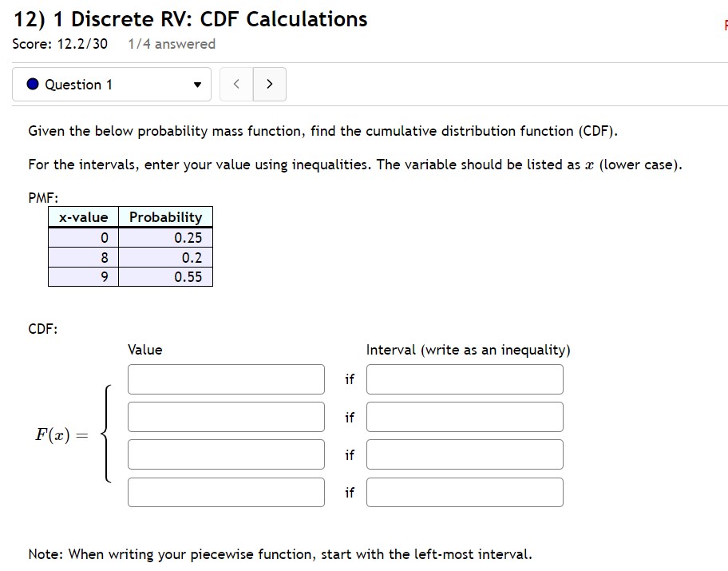728x571 pixels.
Task: Click the third Interval inequality field
Action: tap(464, 454)
